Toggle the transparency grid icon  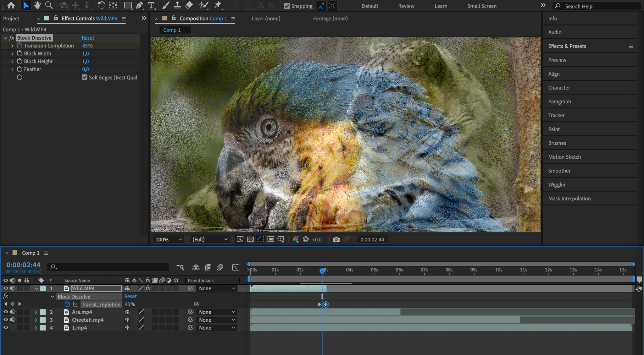pyautogui.click(x=250, y=239)
